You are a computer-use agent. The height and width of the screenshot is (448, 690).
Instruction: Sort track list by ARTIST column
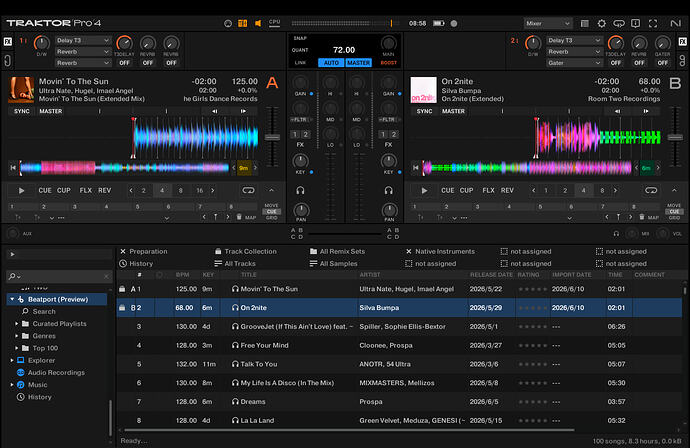coord(370,275)
